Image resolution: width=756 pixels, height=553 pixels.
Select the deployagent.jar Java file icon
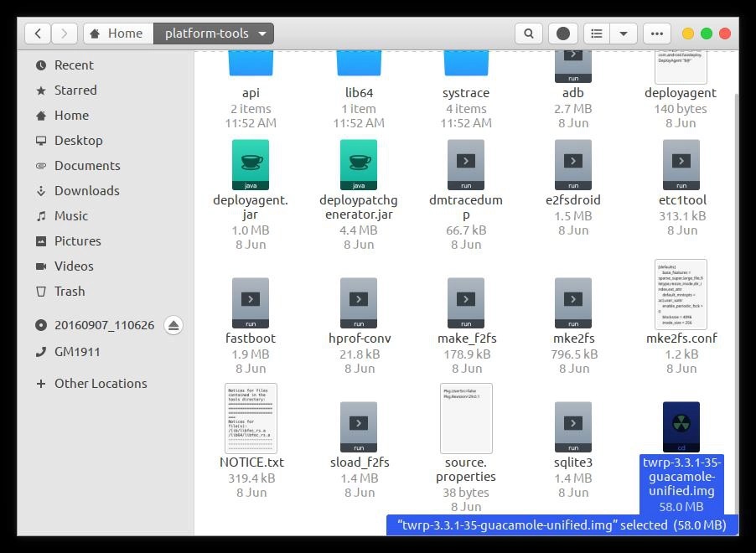pos(250,164)
